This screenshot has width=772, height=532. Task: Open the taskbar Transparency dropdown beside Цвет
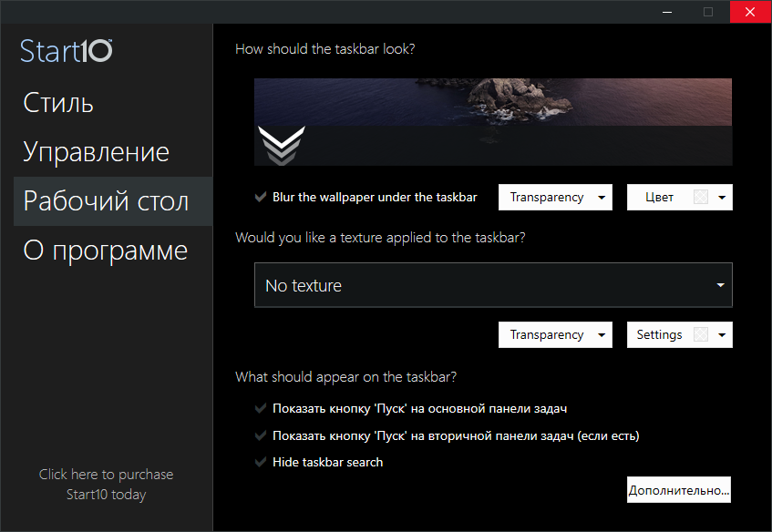555,198
